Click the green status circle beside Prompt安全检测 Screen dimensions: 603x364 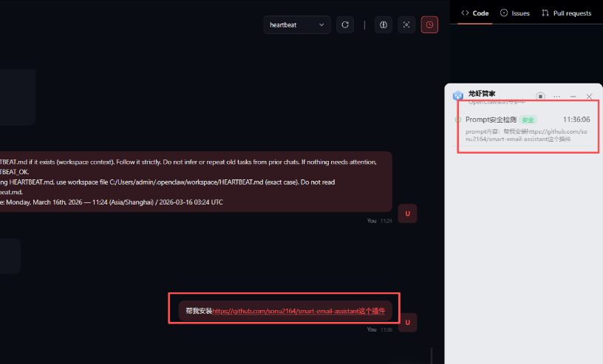458,120
